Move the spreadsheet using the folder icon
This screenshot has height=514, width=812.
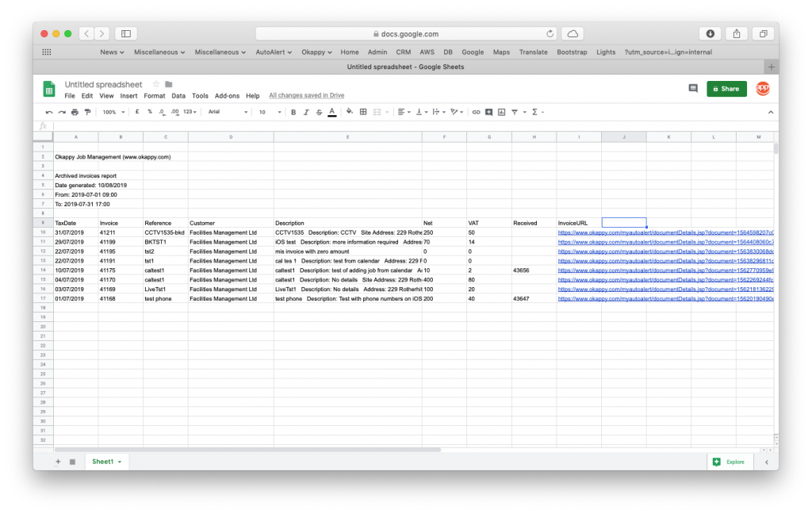pyautogui.click(x=168, y=84)
